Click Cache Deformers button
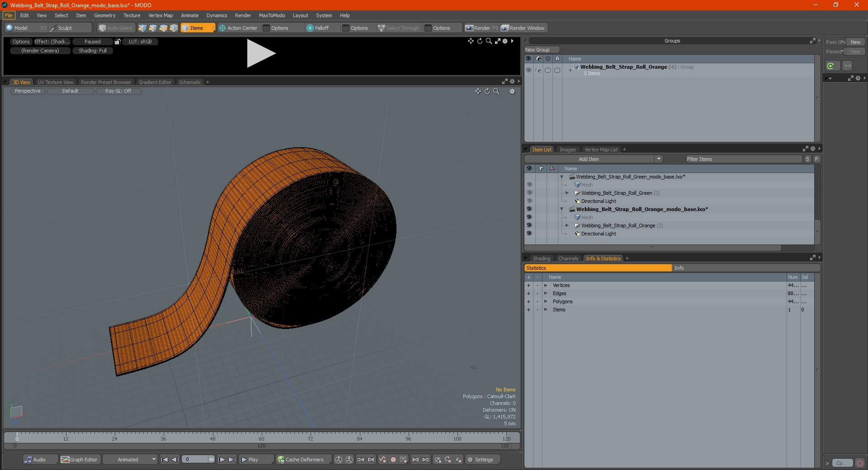 tap(304, 460)
